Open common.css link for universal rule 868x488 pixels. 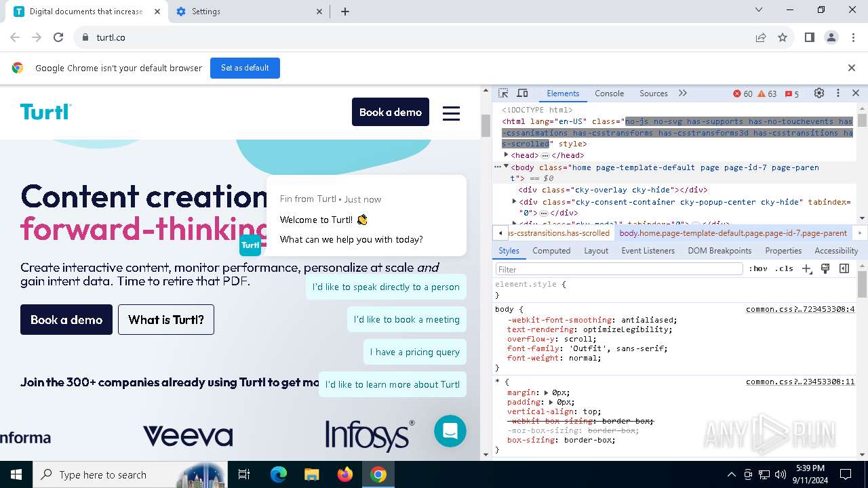pyautogui.click(x=800, y=382)
